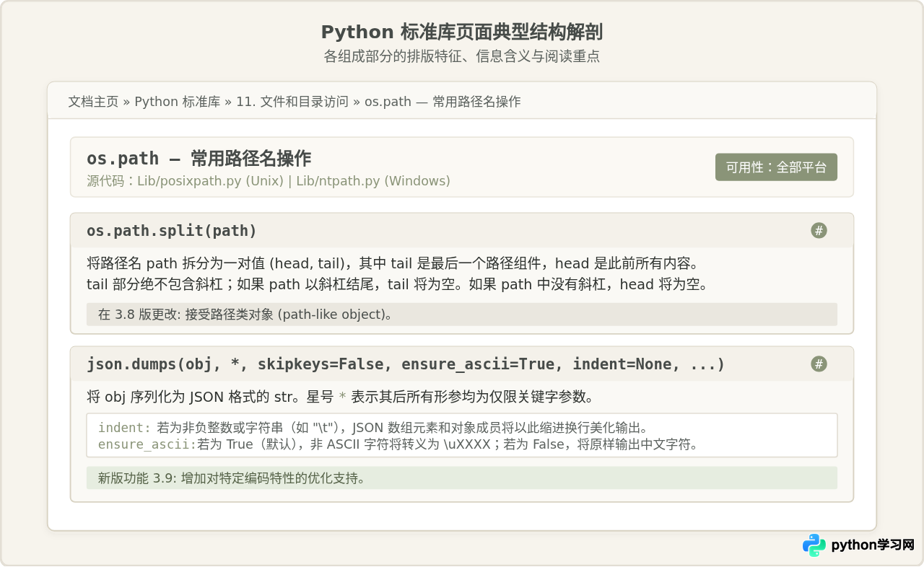Click the 可用性：全部平台 badge
Screen dimensions: 924x567
click(776, 167)
